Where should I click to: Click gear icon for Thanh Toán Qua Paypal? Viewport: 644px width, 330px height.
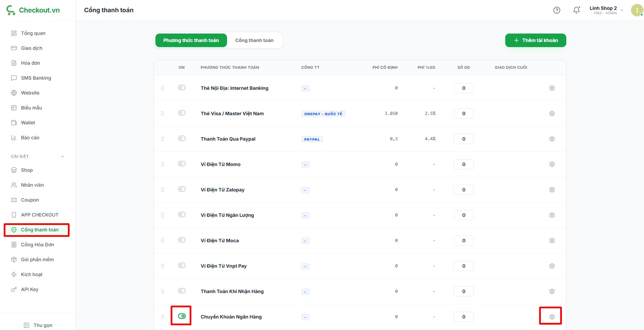point(552,139)
